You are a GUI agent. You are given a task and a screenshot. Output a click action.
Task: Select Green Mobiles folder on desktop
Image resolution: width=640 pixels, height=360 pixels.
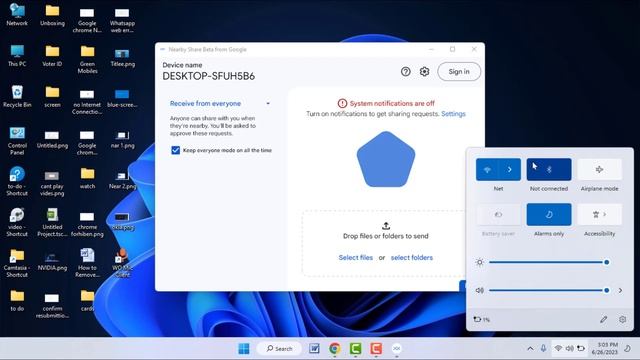[87, 59]
